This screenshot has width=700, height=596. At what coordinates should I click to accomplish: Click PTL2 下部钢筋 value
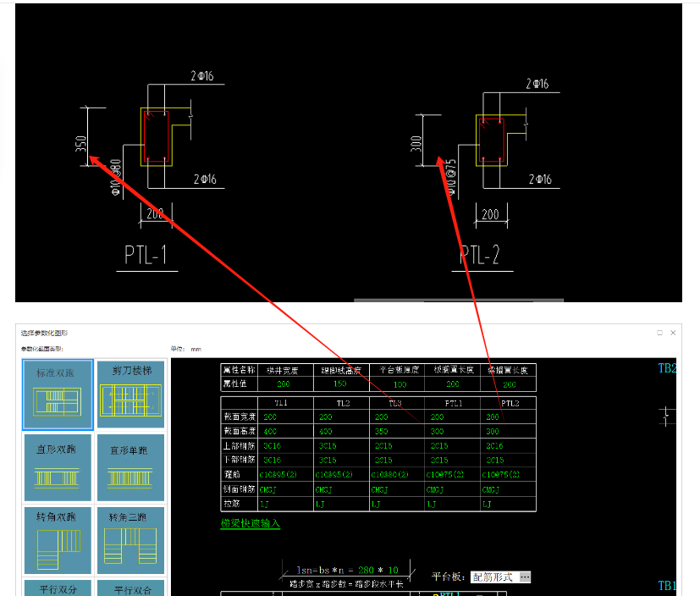(494, 460)
